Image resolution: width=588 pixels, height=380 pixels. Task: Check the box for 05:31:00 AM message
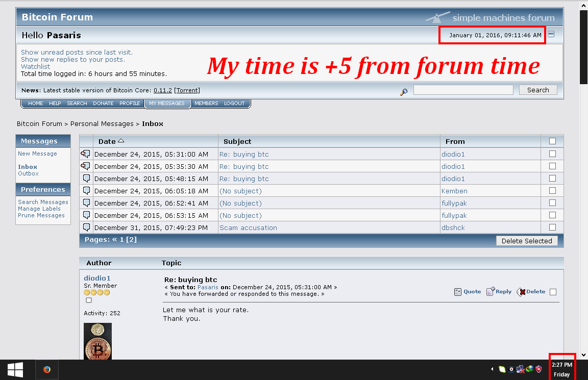(x=552, y=154)
